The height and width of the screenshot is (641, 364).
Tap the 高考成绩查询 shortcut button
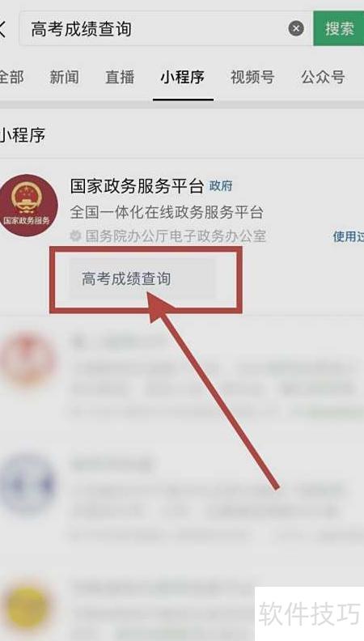[x=142, y=278]
